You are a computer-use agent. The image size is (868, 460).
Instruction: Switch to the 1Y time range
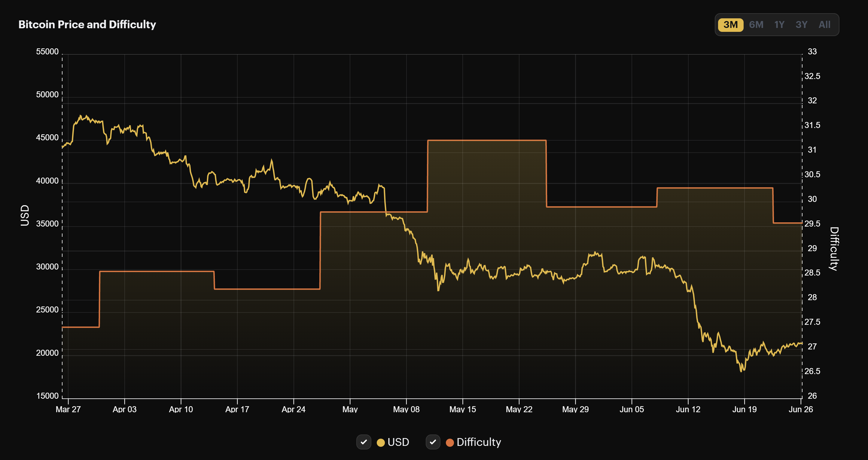(779, 25)
